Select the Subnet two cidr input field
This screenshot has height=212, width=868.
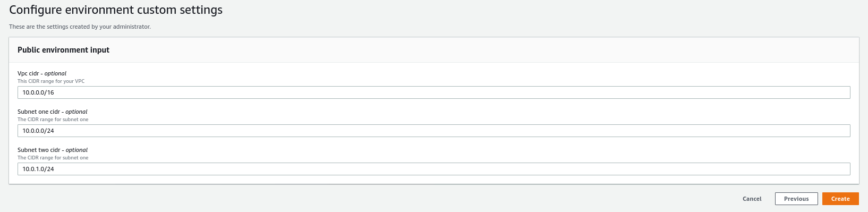(433, 169)
